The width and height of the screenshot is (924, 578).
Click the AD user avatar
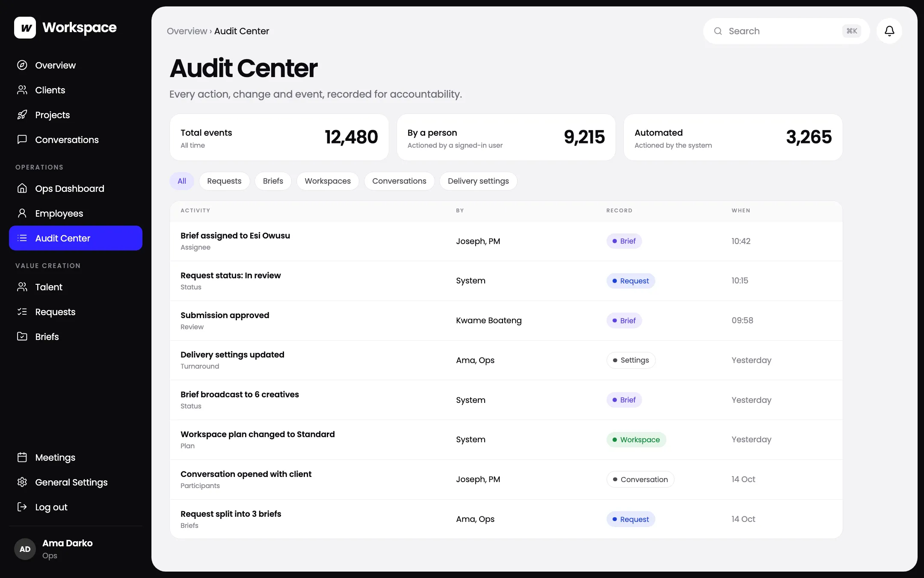click(25, 549)
